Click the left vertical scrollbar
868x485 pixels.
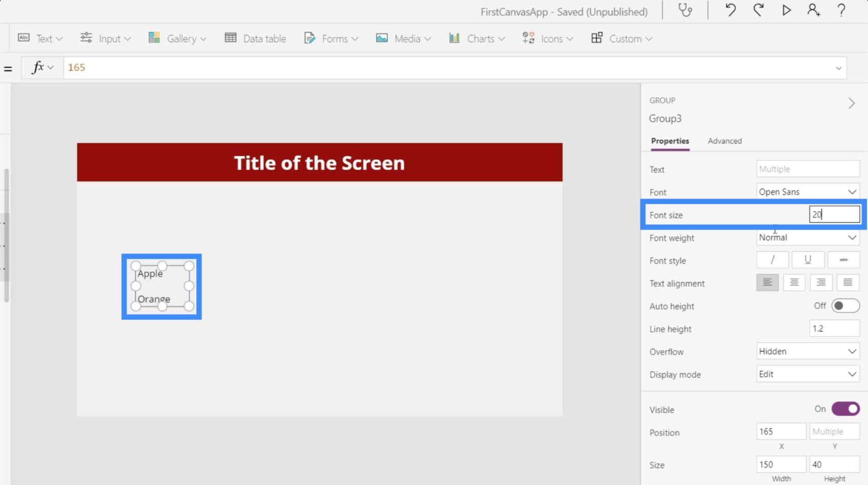click(x=6, y=235)
